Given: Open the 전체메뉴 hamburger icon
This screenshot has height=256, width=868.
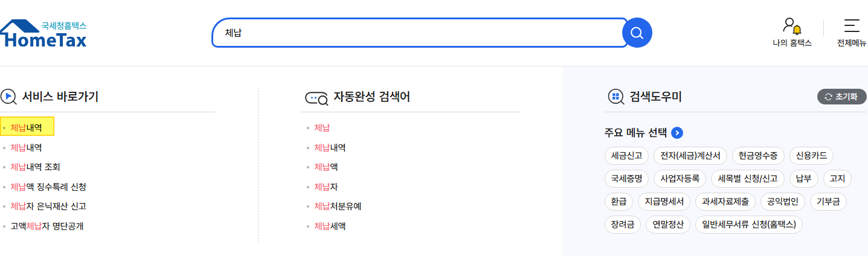Looking at the screenshot, I should [x=852, y=25].
